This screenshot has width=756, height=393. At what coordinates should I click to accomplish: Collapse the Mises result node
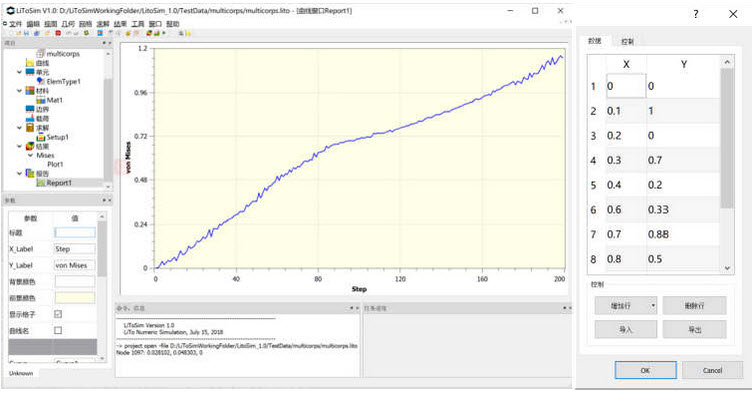(x=30, y=155)
